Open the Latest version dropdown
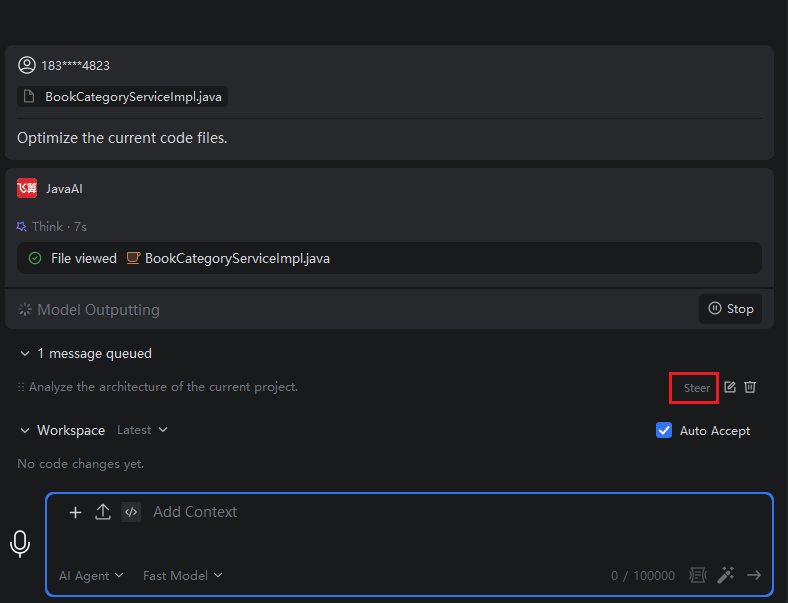The height and width of the screenshot is (603, 788). click(x=142, y=430)
